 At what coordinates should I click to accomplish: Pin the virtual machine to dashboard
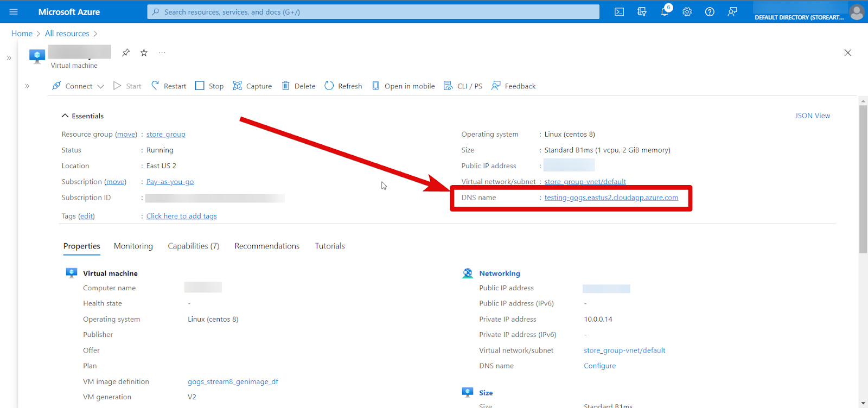(x=126, y=53)
